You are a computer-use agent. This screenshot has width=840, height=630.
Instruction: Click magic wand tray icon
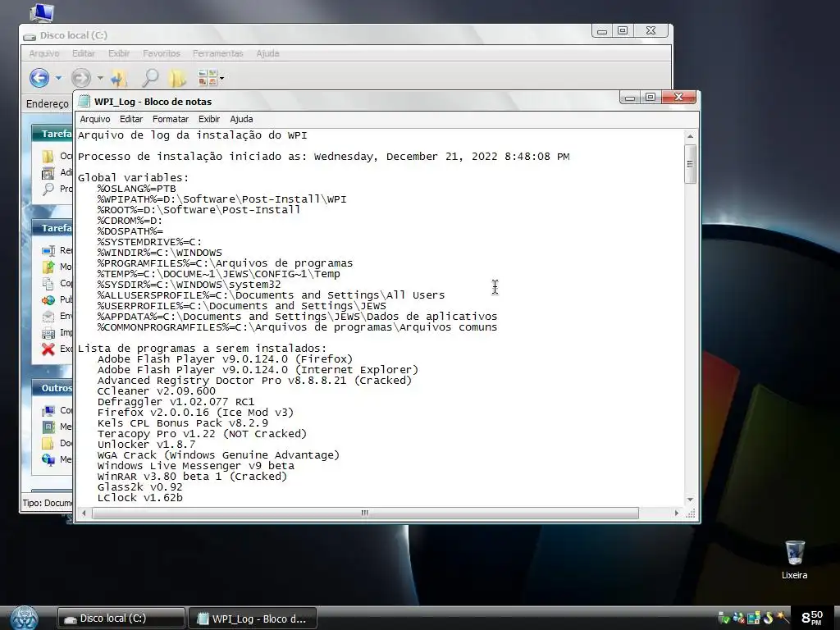point(783,618)
